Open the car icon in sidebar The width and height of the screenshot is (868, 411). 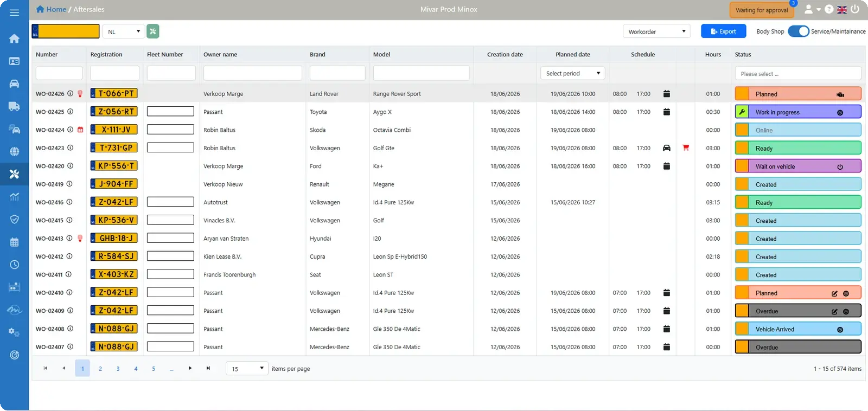coord(14,84)
